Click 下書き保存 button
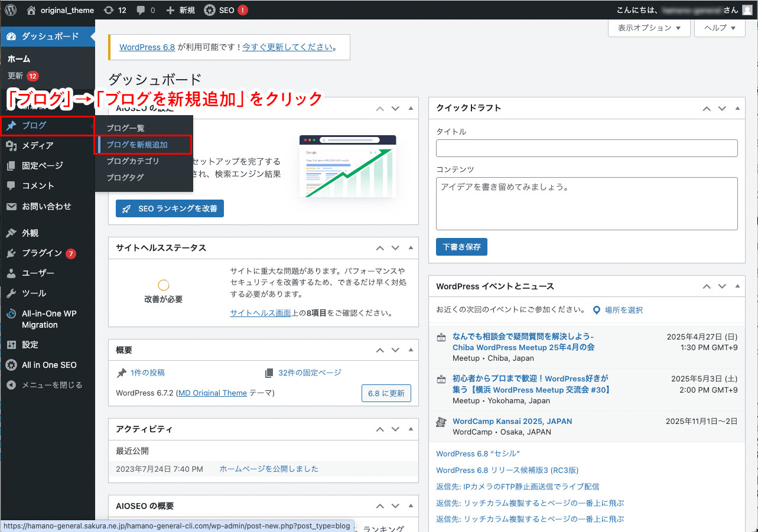 click(x=461, y=247)
